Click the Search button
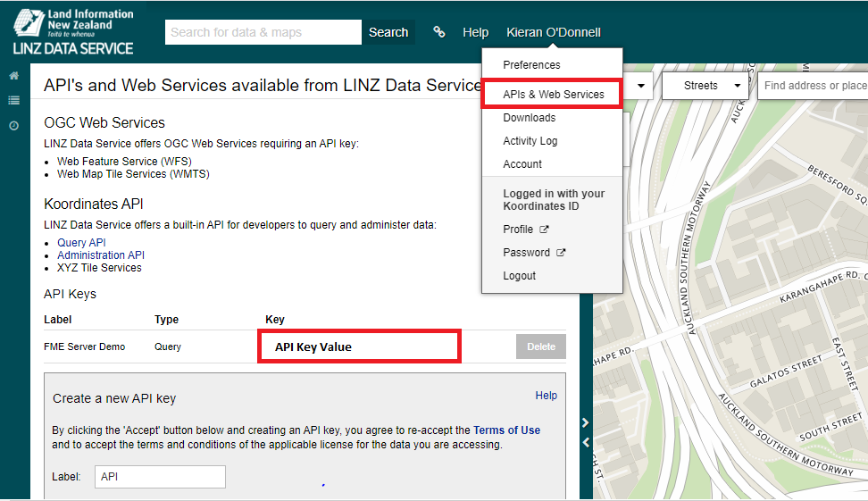 pos(388,32)
